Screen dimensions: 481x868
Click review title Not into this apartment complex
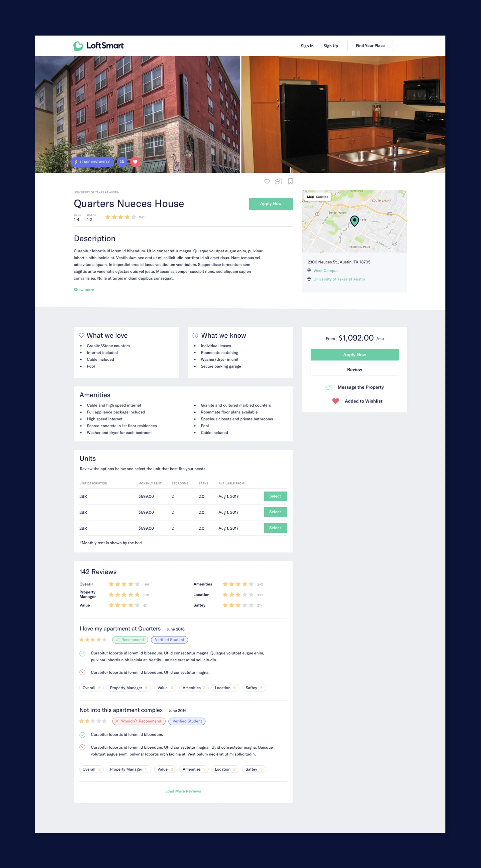(x=121, y=710)
